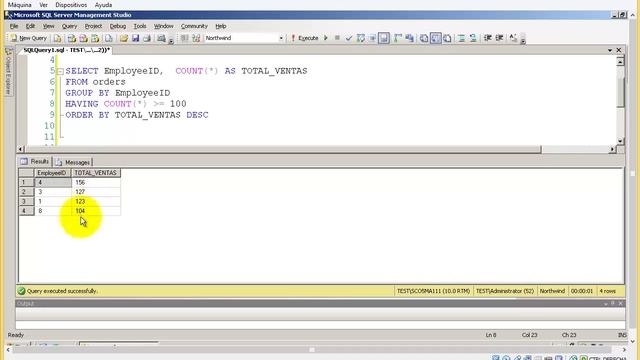Open the Tools menu

[140, 26]
